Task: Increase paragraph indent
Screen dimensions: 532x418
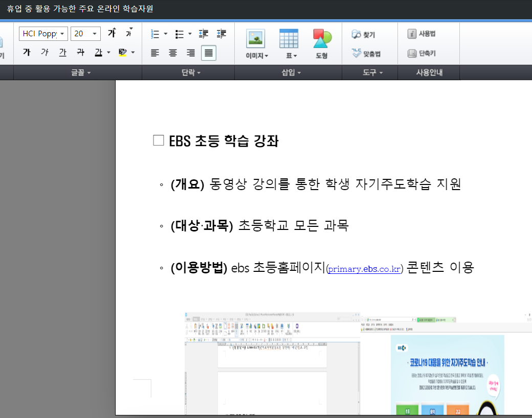Action: pyautogui.click(x=221, y=34)
